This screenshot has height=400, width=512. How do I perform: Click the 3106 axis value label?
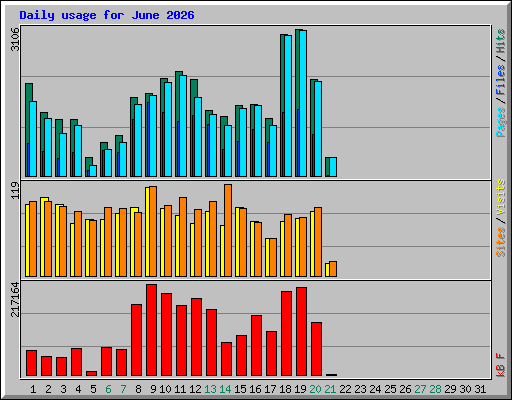tap(15, 39)
